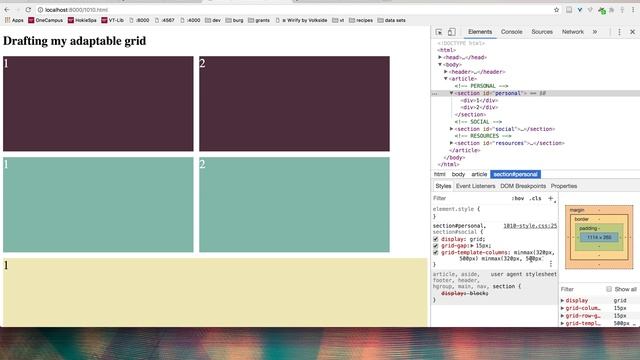Open the Apps bookmark shortcut
This screenshot has height=360, width=640.
[14, 20]
